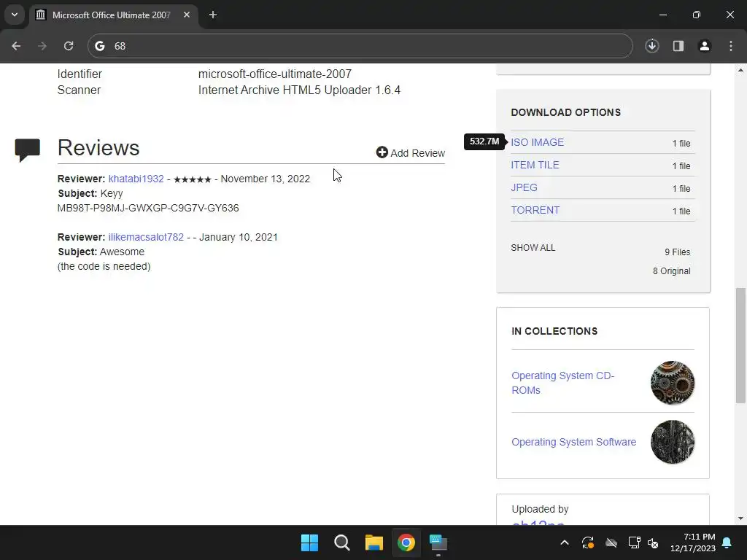Click the 1 file count beside ISO IMAGE
This screenshot has height=560, width=747.
pos(681,144)
